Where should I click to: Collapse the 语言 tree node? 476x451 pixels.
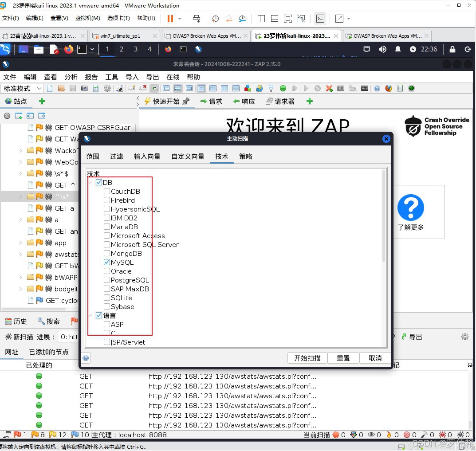click(90, 315)
